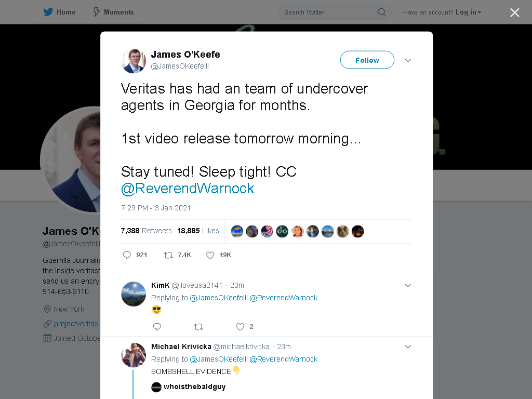The height and width of the screenshot is (399, 532).
Task: Open the Log in dropdown
Action: tap(468, 12)
